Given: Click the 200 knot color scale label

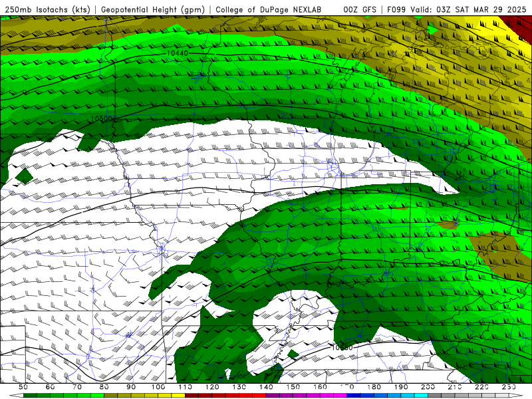Looking at the screenshot, I should click(x=428, y=387).
